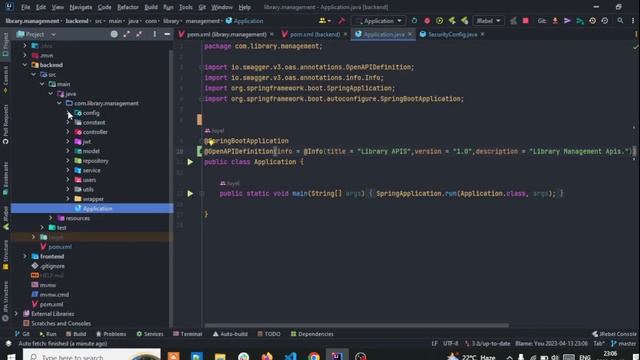The width and height of the screenshot is (640, 360).
Task: Click Collapse All in Project panel
Action: click(x=139, y=34)
